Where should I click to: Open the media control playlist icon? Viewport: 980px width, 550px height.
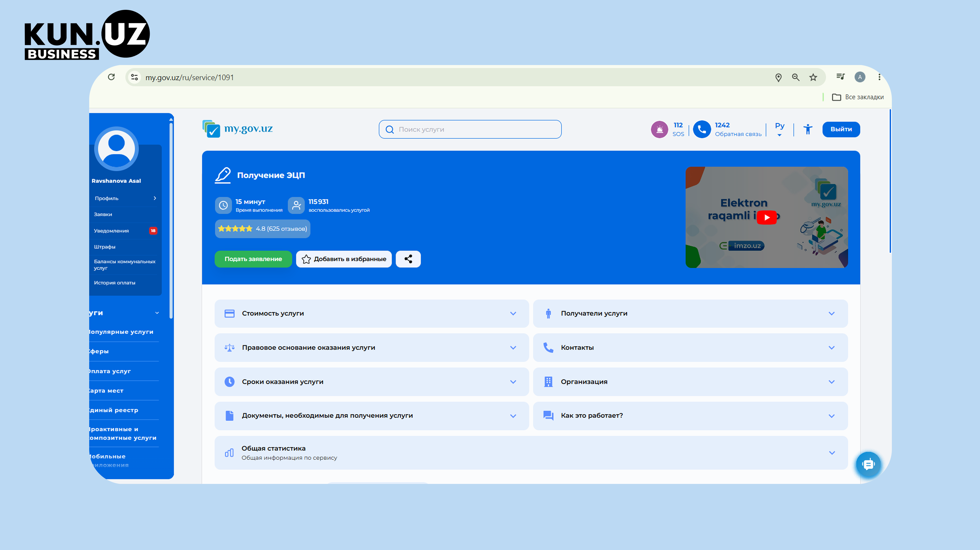tap(840, 77)
